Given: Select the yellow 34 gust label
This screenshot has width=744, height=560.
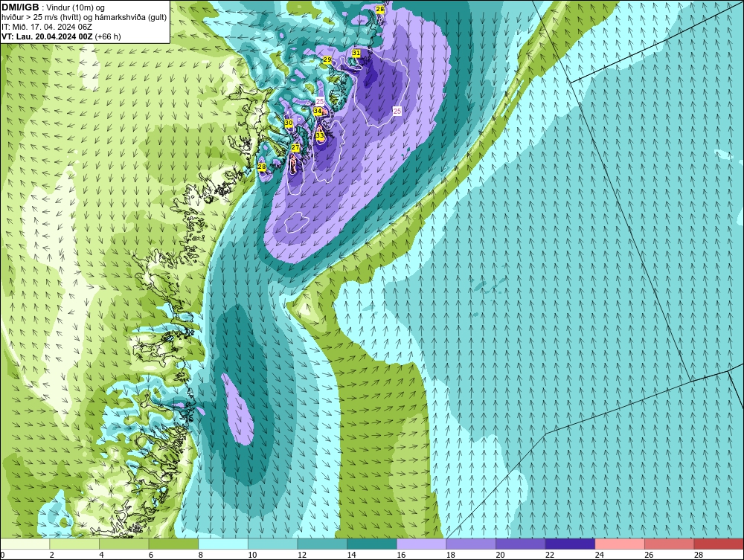Looking at the screenshot, I should 318,111.
